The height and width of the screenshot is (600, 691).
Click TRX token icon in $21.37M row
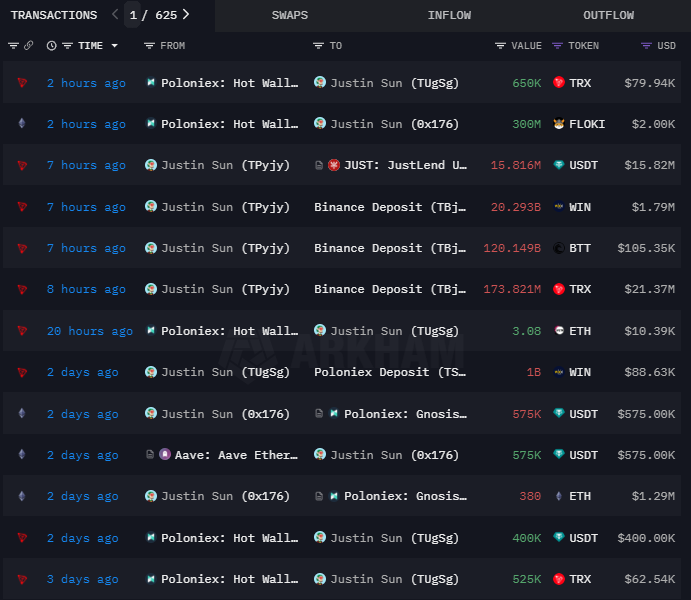(x=559, y=289)
